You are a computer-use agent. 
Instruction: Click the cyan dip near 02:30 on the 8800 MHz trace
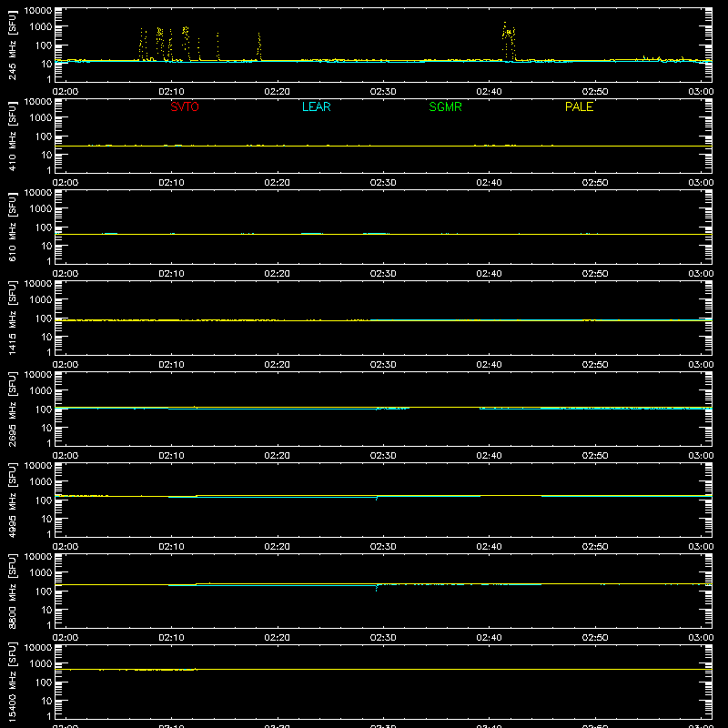click(x=376, y=588)
